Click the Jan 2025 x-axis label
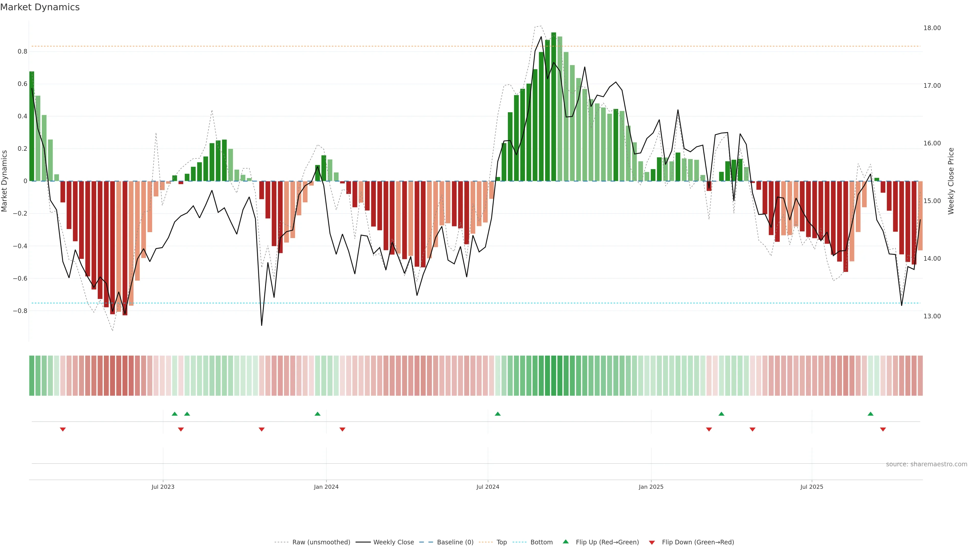The image size is (980, 551). pos(651,487)
